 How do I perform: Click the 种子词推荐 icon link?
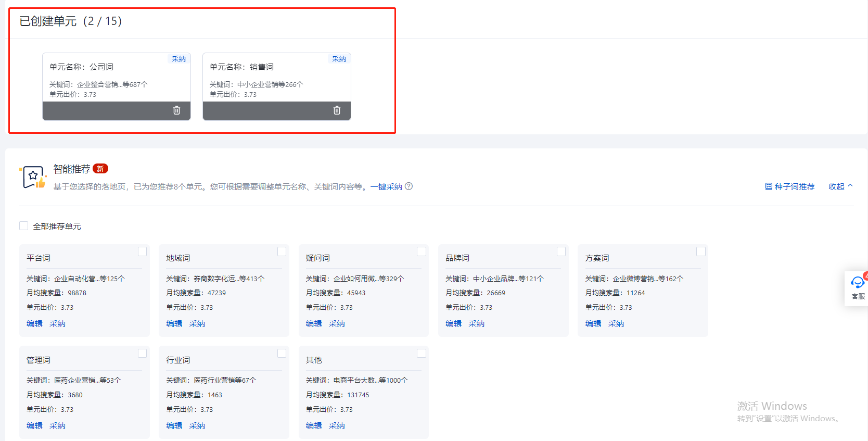[x=790, y=186]
